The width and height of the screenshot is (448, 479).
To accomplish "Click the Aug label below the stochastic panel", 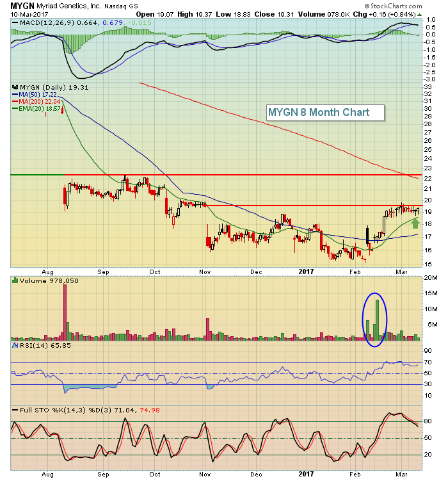I will (47, 475).
